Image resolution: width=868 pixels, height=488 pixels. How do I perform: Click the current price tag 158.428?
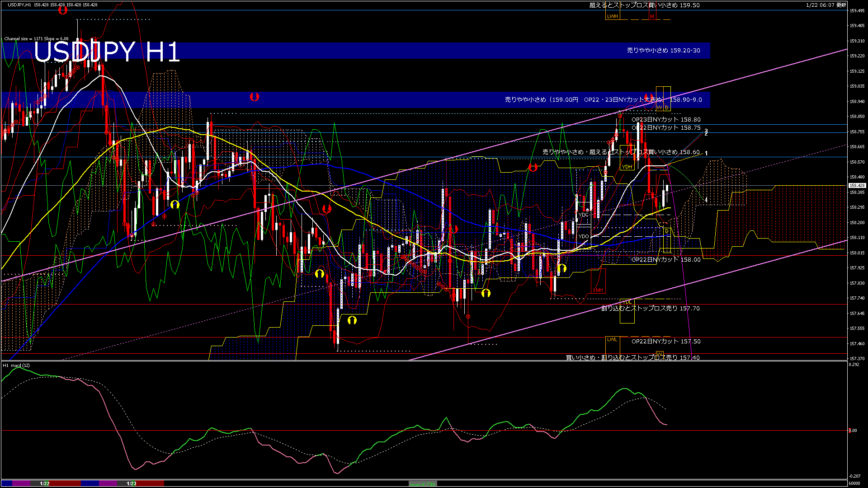[x=857, y=186]
